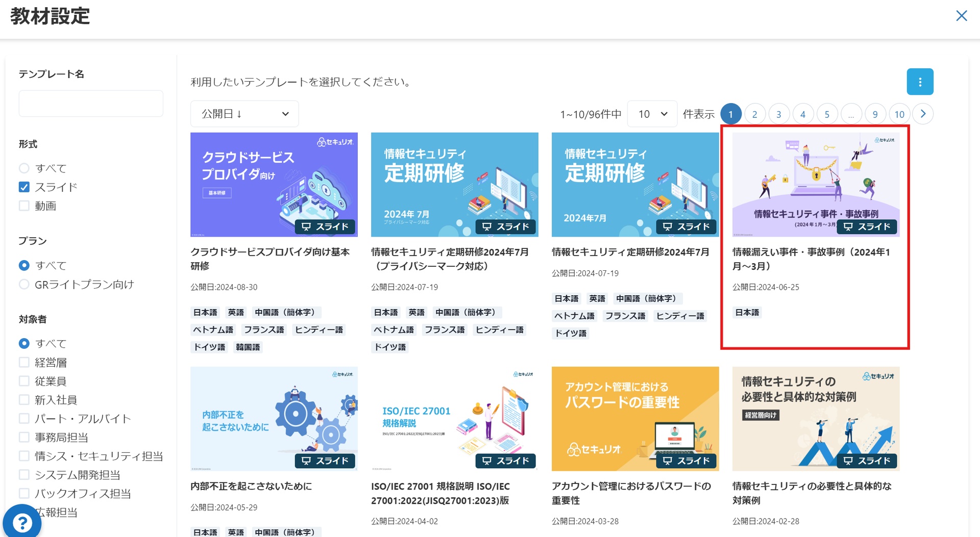Go to next page with chevron arrow

point(923,114)
